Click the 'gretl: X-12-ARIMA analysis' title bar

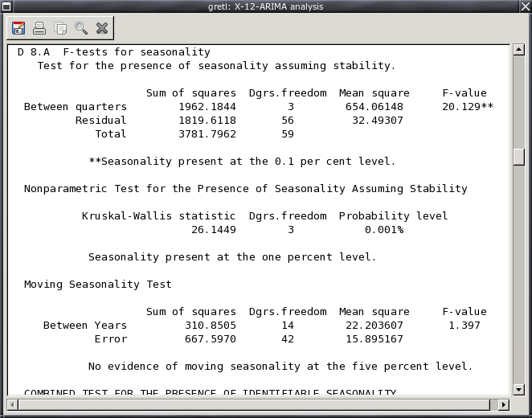pyautogui.click(x=265, y=7)
